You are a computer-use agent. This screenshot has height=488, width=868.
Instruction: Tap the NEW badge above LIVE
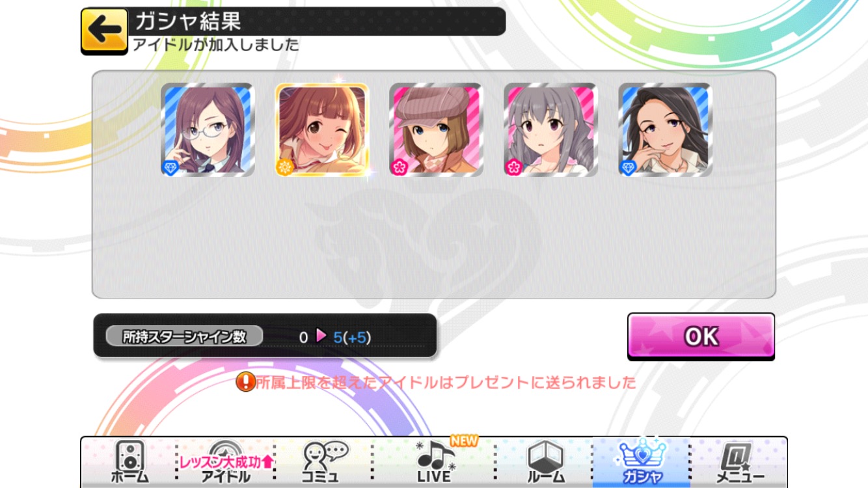(464, 441)
